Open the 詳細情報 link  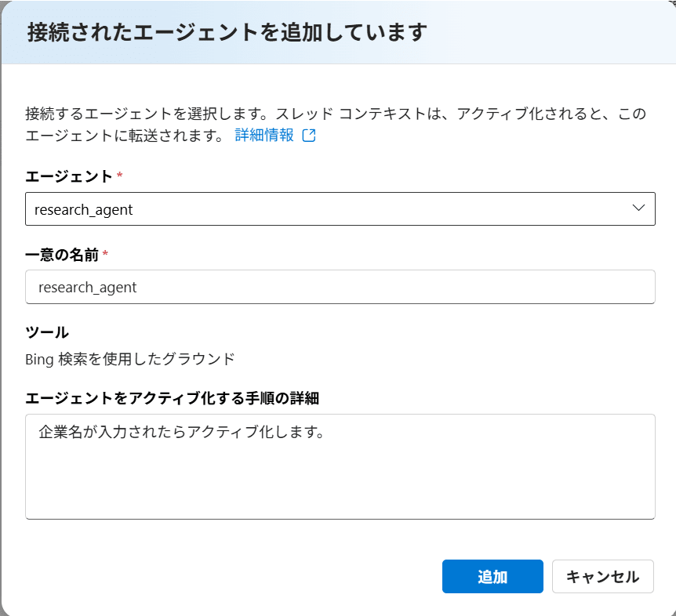pos(263,136)
